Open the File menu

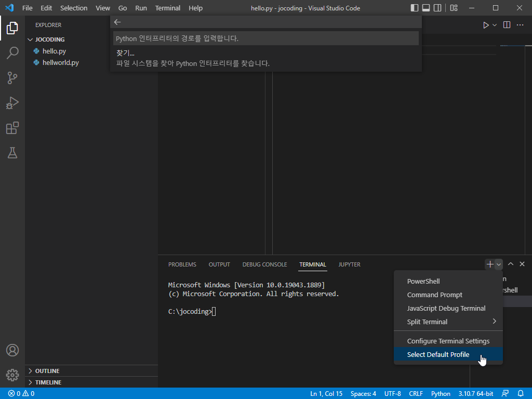[x=27, y=8]
